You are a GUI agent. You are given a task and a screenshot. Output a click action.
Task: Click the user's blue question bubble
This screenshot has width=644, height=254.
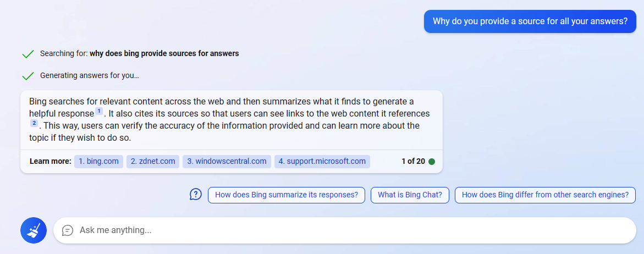click(x=530, y=21)
